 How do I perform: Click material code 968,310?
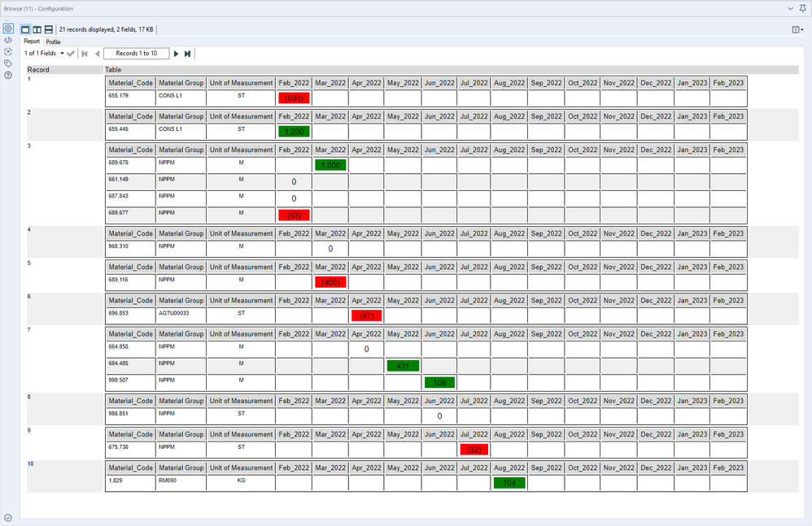coord(118,246)
